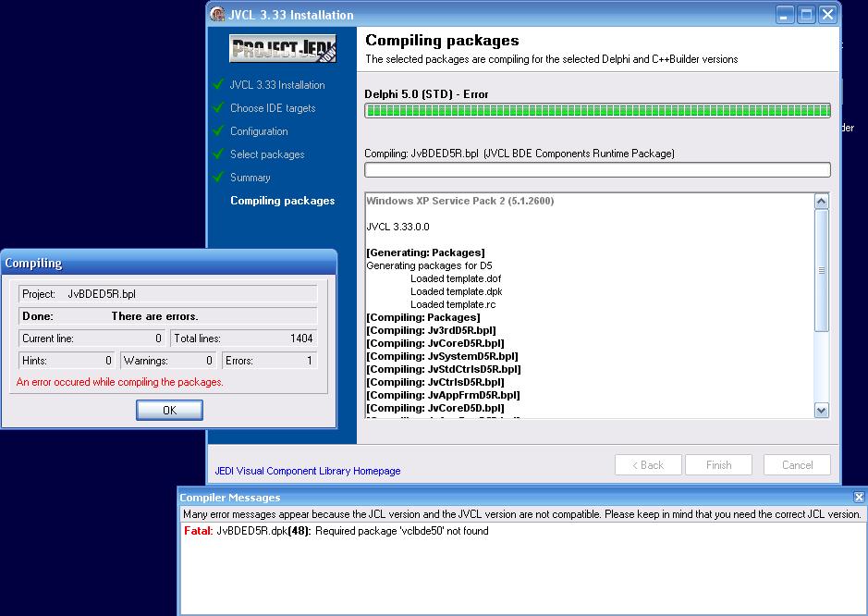Click the Hints count field

67,360
